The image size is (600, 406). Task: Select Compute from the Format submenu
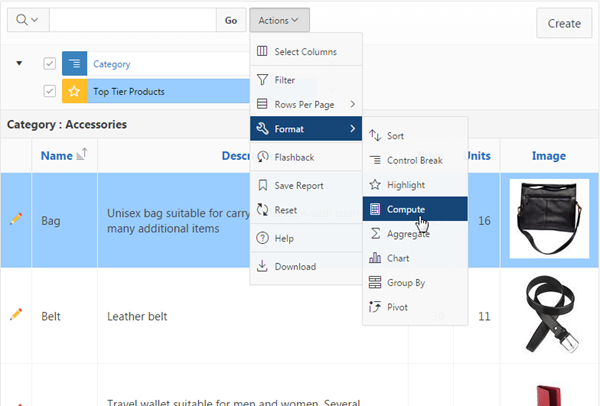pos(406,209)
